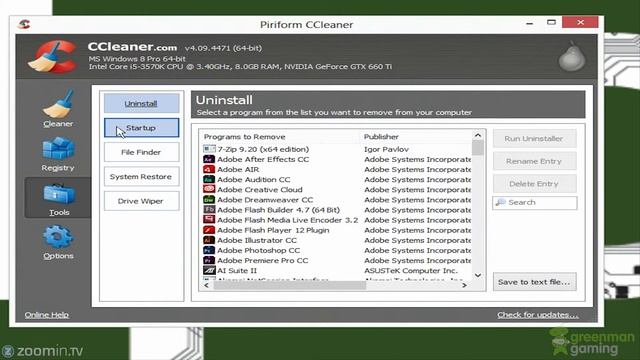Select the Adobe Premiere Pro CC icon
Viewport: 640px width, 360px height.
point(209,260)
